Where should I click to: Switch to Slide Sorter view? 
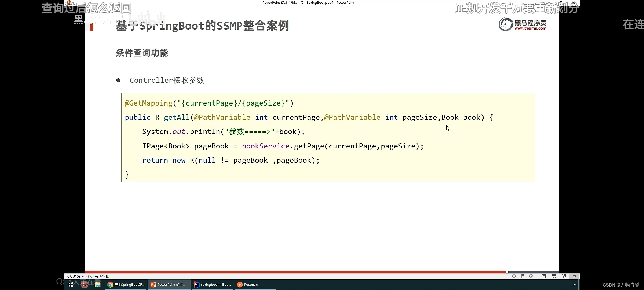tap(554, 276)
